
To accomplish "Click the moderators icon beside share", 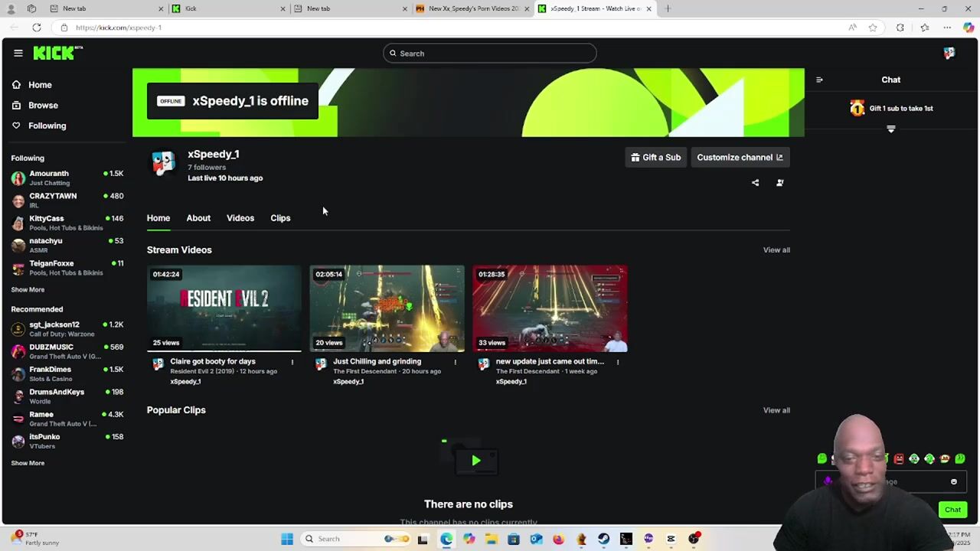I will coord(779,183).
